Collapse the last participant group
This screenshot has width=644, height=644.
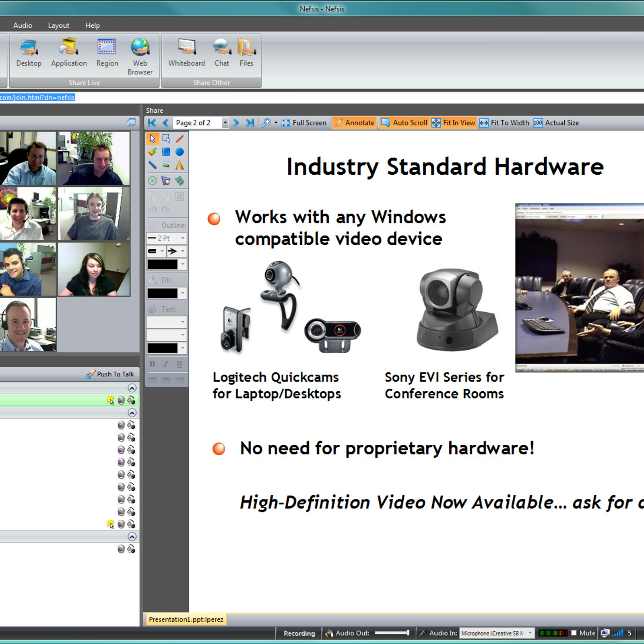(132, 537)
